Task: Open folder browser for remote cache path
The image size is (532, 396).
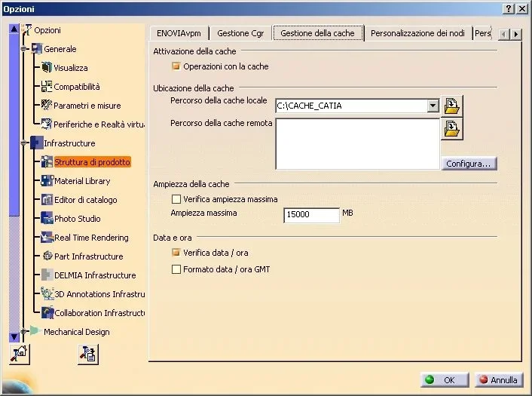Action: pos(452,129)
